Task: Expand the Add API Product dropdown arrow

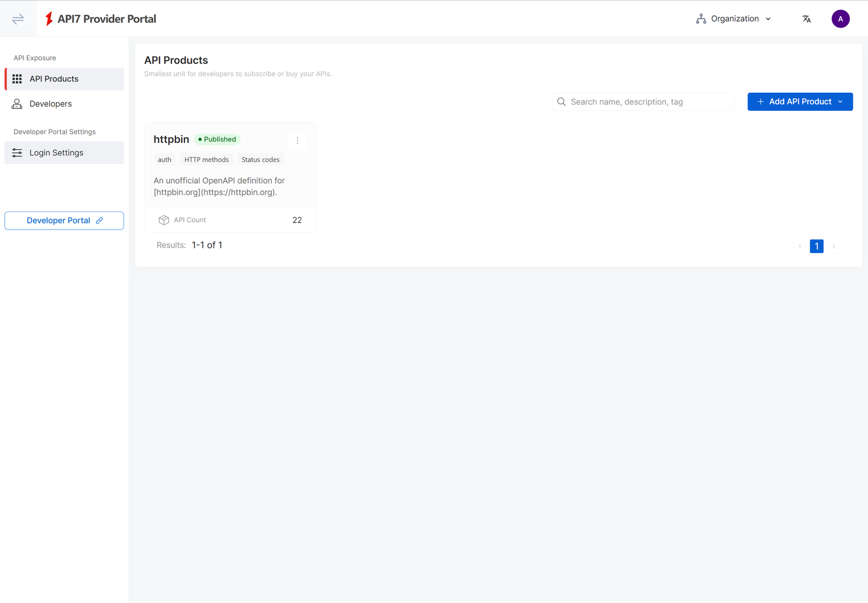Action: (x=841, y=101)
